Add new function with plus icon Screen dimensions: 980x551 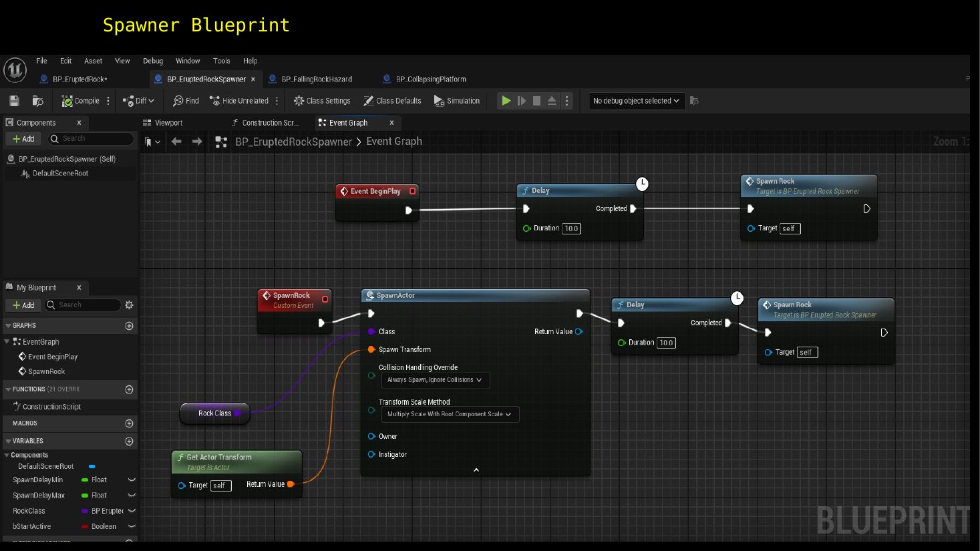130,389
